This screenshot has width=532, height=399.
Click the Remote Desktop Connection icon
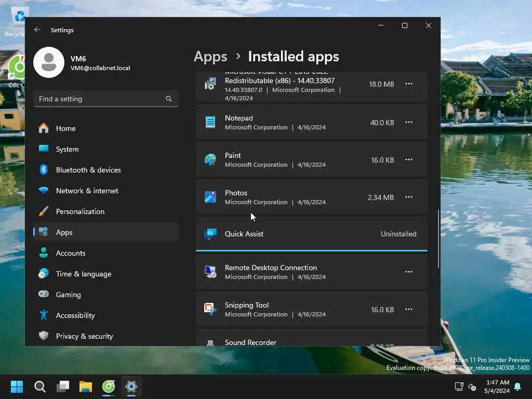[210, 272]
